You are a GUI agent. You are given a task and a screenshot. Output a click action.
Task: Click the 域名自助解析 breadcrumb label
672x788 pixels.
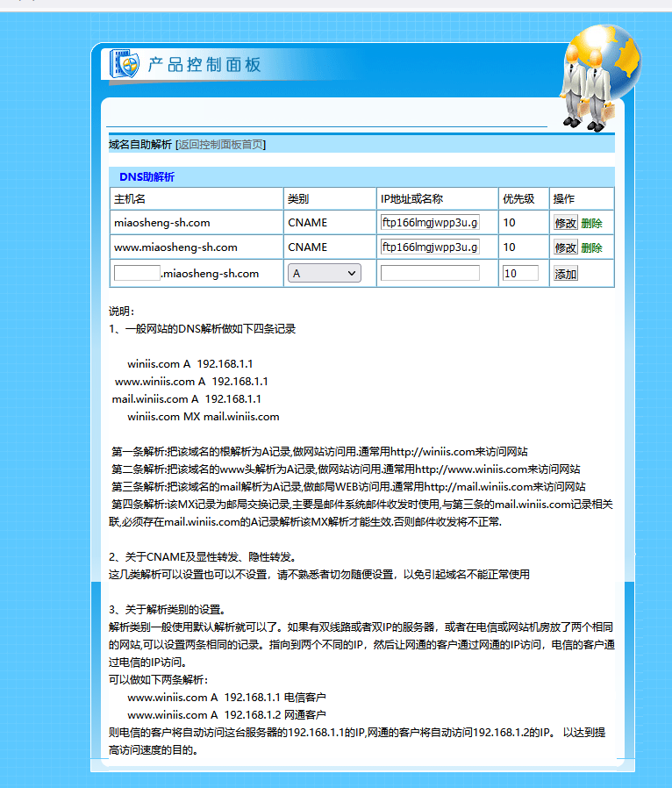coord(139,145)
